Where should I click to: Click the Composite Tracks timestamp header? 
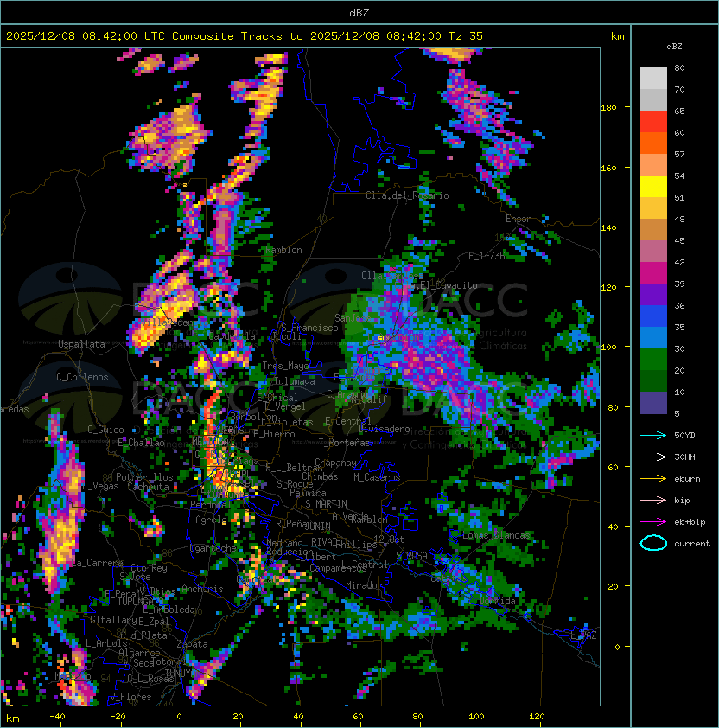point(245,36)
